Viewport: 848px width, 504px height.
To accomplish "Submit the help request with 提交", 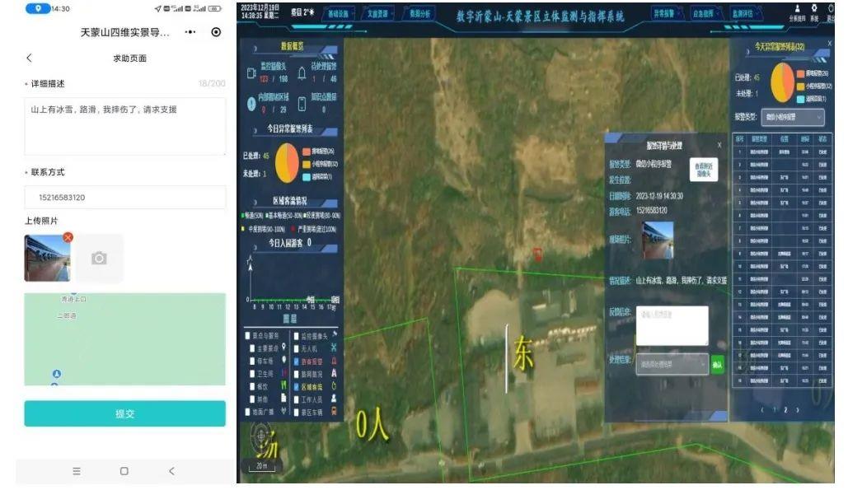I will (125, 413).
